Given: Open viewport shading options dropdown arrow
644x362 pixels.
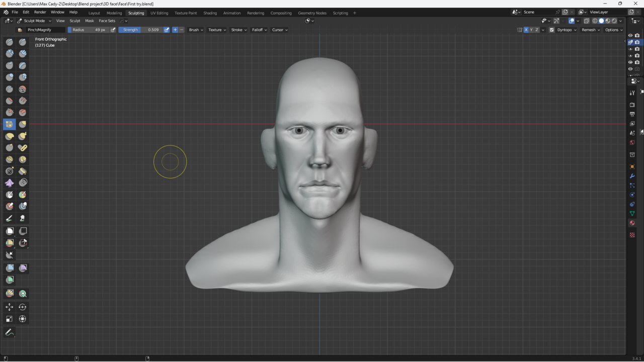Looking at the screenshot, I should [621, 21].
